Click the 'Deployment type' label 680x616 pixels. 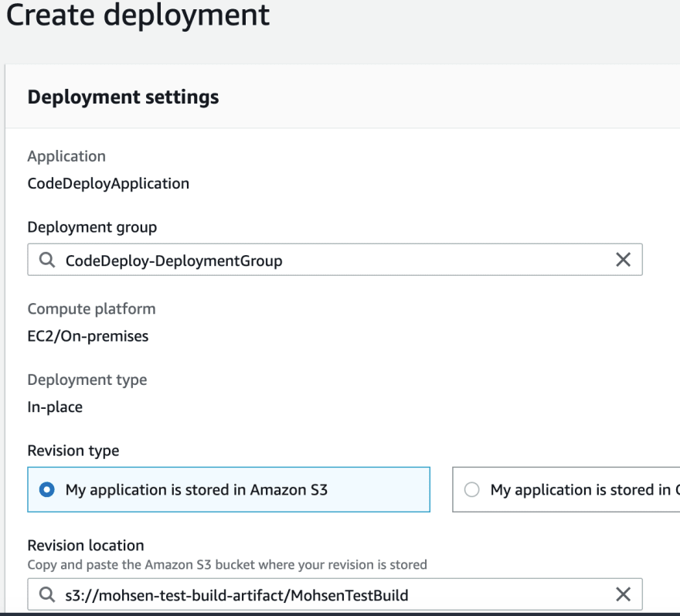(87, 380)
